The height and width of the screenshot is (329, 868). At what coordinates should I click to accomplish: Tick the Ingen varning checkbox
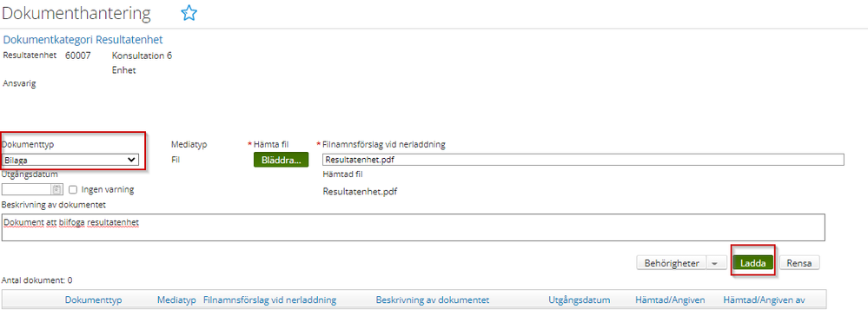pos(73,189)
